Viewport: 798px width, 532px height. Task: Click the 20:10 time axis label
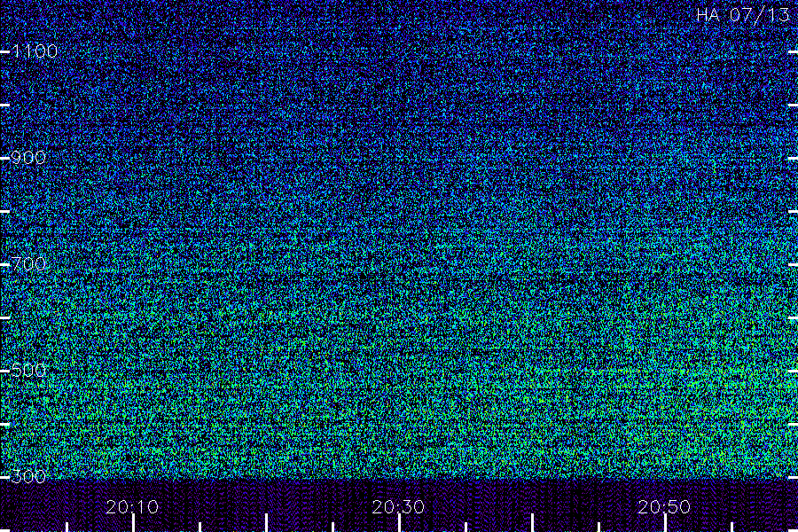coord(132,507)
